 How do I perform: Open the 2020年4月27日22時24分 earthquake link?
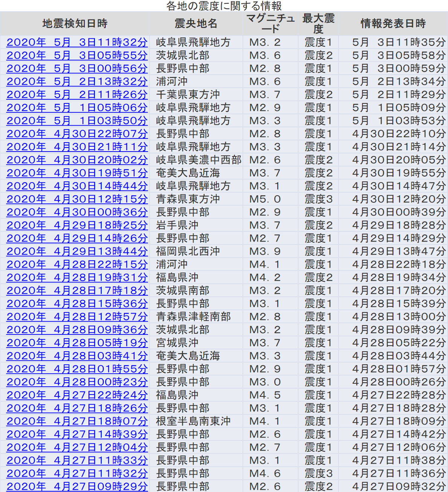pos(77,395)
